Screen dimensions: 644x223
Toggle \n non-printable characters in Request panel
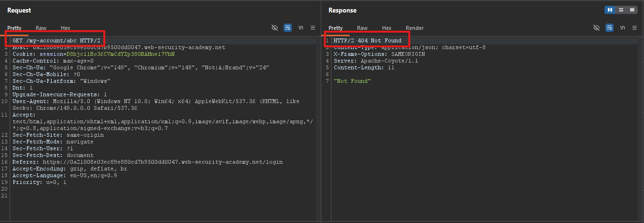point(301,28)
